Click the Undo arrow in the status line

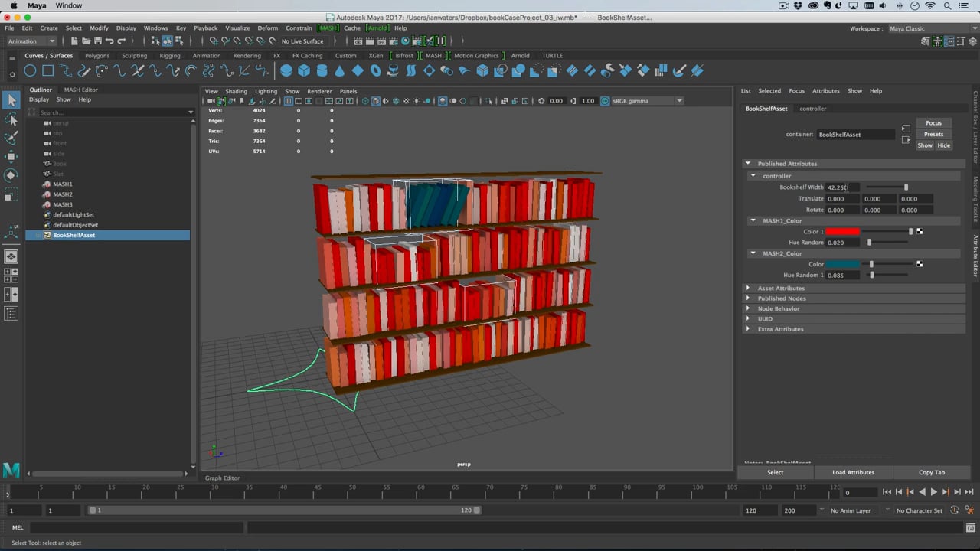pos(109,41)
